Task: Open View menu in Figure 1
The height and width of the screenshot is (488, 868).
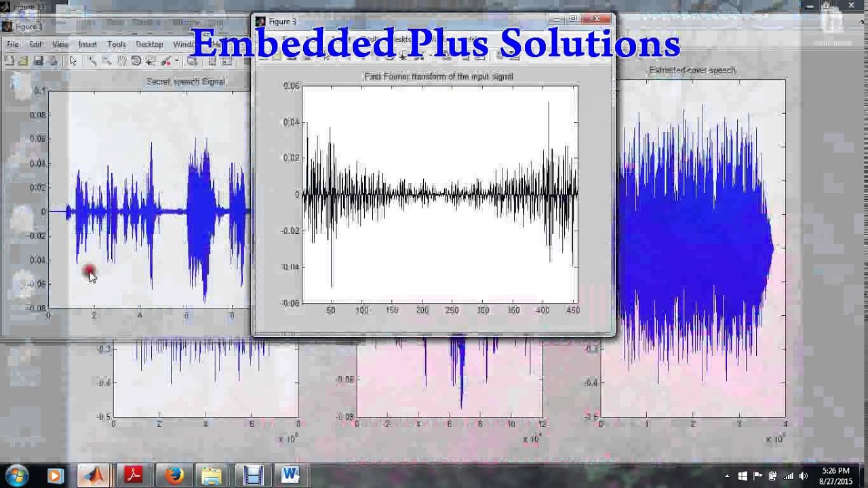Action: (x=60, y=44)
